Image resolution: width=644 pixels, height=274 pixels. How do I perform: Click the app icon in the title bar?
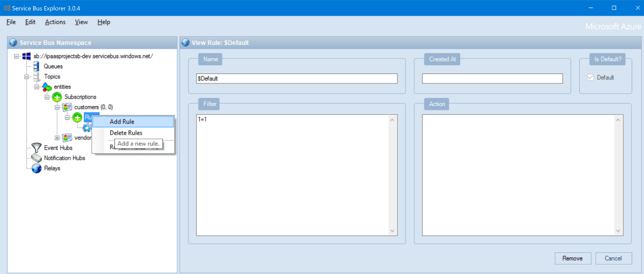click(x=7, y=8)
